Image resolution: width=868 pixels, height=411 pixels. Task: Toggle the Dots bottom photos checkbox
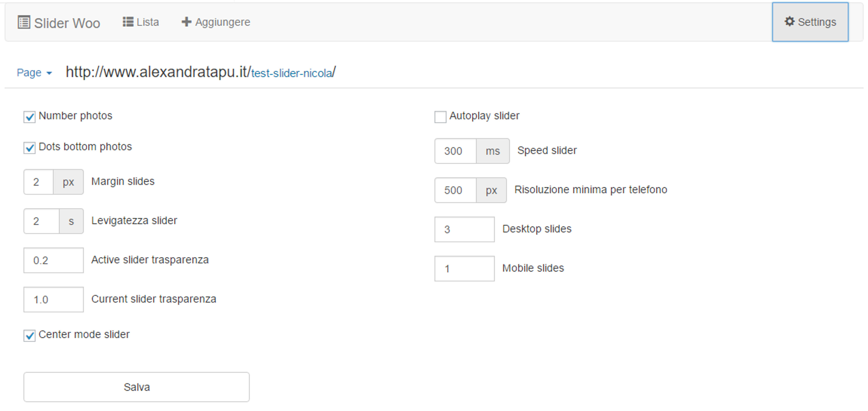[30, 148]
